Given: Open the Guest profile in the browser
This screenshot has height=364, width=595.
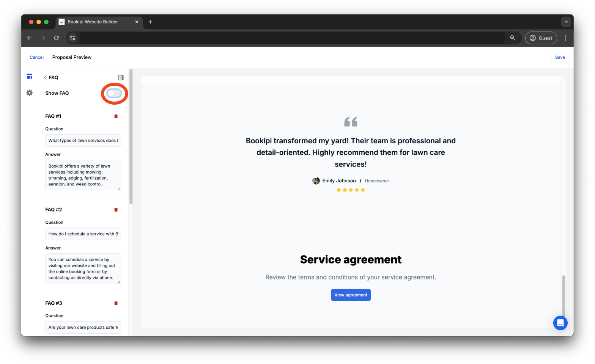Looking at the screenshot, I should (x=541, y=38).
